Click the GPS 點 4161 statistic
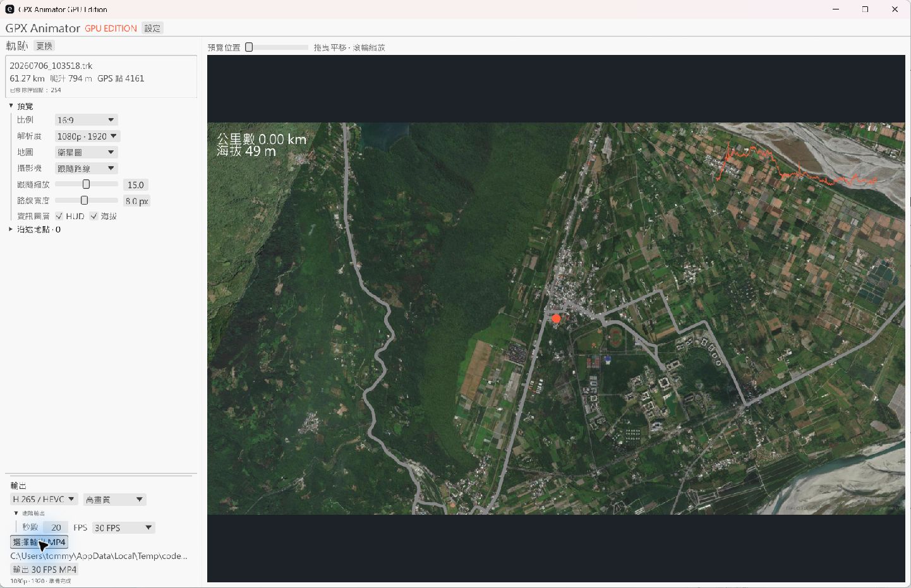The width and height of the screenshot is (911, 588). (121, 78)
